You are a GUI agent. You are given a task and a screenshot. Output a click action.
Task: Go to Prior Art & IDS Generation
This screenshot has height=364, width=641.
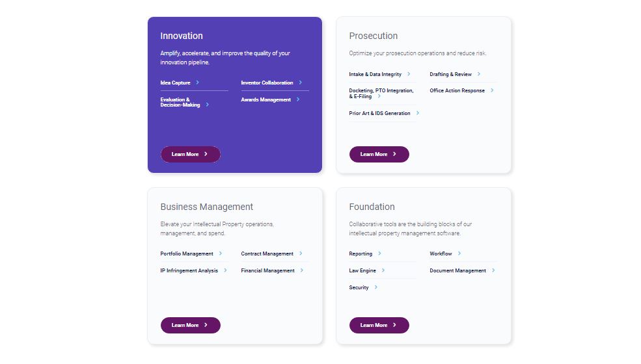click(x=379, y=113)
